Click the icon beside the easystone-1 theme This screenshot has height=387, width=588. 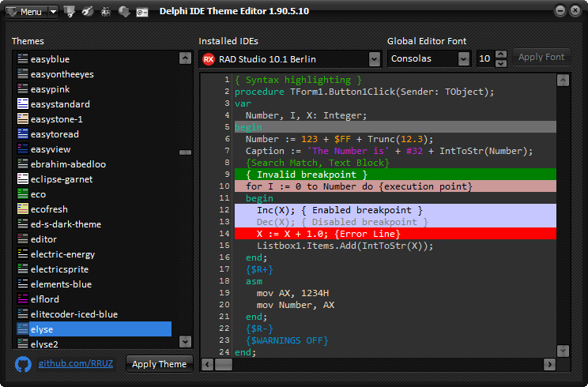coord(23,119)
